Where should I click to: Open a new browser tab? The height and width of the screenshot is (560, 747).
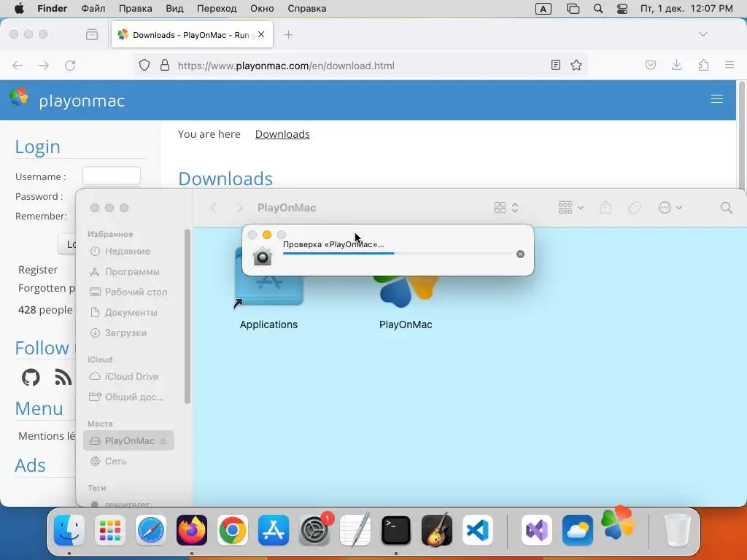pos(288,35)
